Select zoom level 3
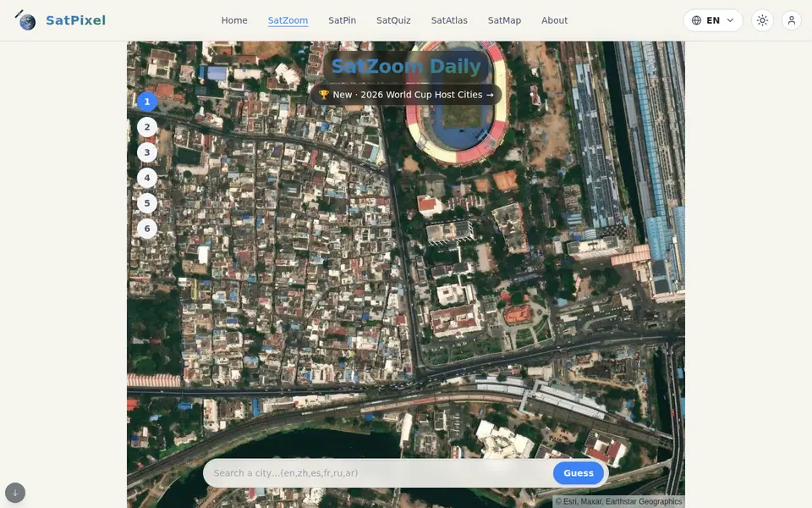This screenshot has width=812, height=508. [147, 152]
